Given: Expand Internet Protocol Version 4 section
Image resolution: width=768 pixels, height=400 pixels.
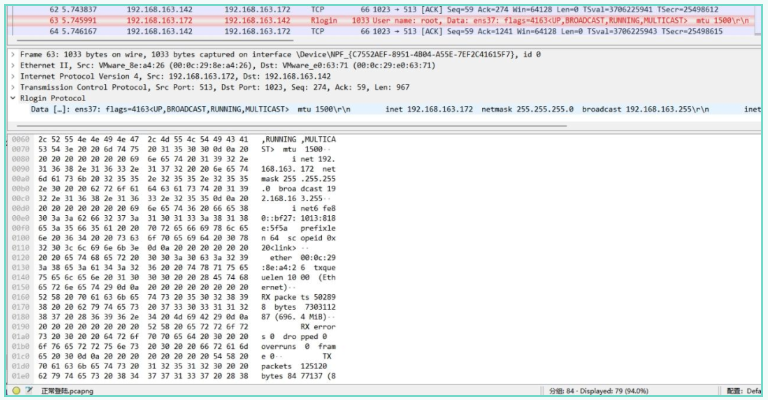Looking at the screenshot, I should click(x=12, y=75).
